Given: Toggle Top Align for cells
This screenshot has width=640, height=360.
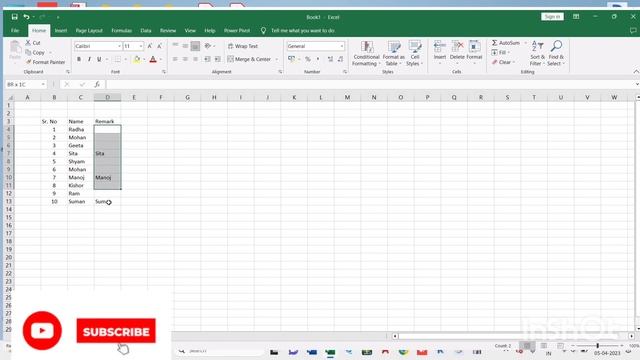Looking at the screenshot, I should 175,46.
